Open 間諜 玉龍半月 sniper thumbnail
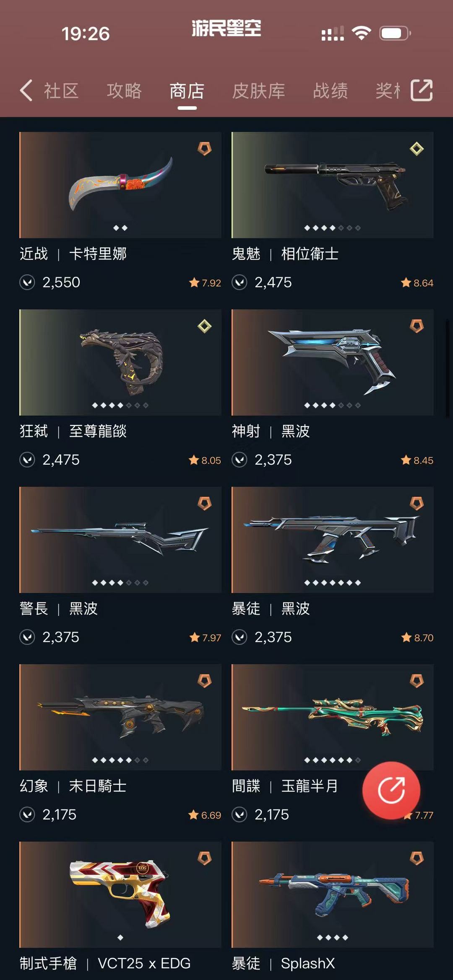The height and width of the screenshot is (980, 453). click(x=332, y=717)
